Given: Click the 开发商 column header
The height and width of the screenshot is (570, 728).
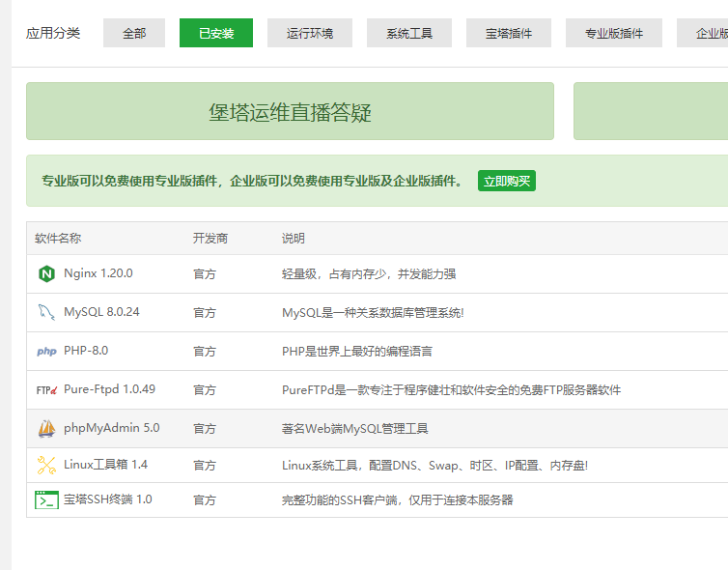Looking at the screenshot, I should coord(210,239).
